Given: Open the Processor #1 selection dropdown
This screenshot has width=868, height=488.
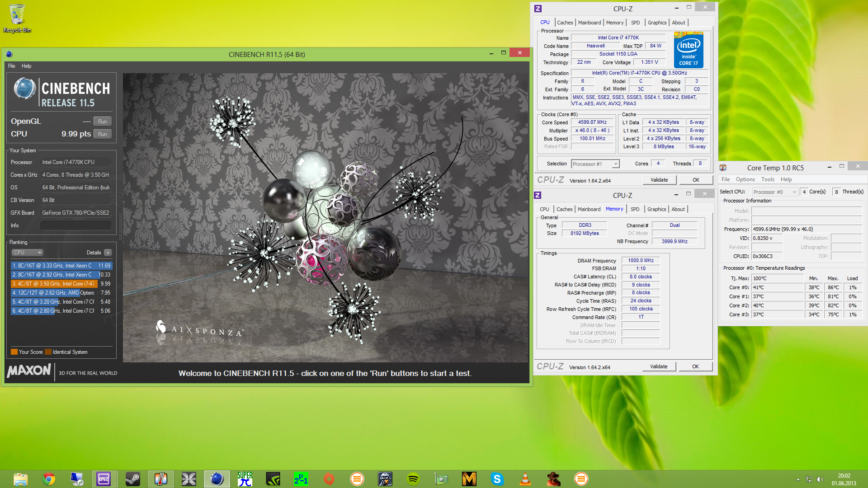Looking at the screenshot, I should coord(595,164).
